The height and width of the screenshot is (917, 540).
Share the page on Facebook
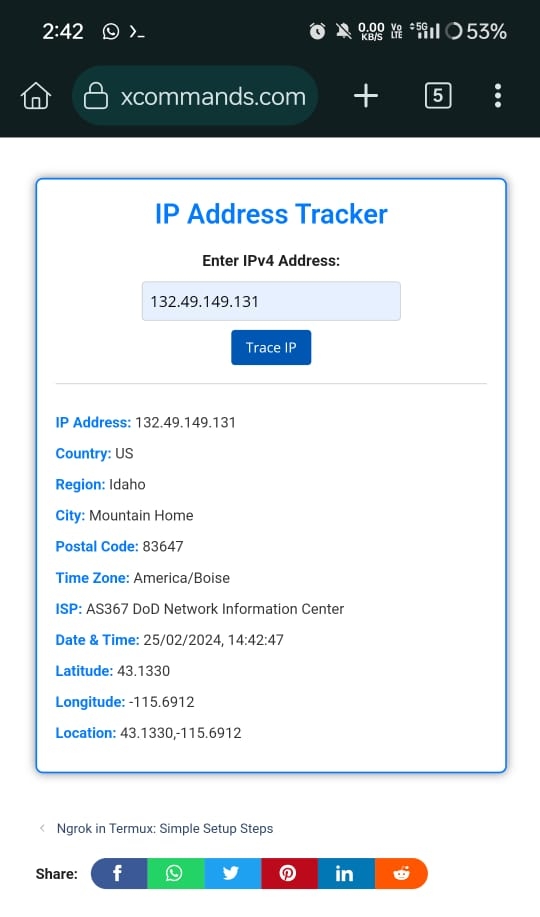point(118,873)
